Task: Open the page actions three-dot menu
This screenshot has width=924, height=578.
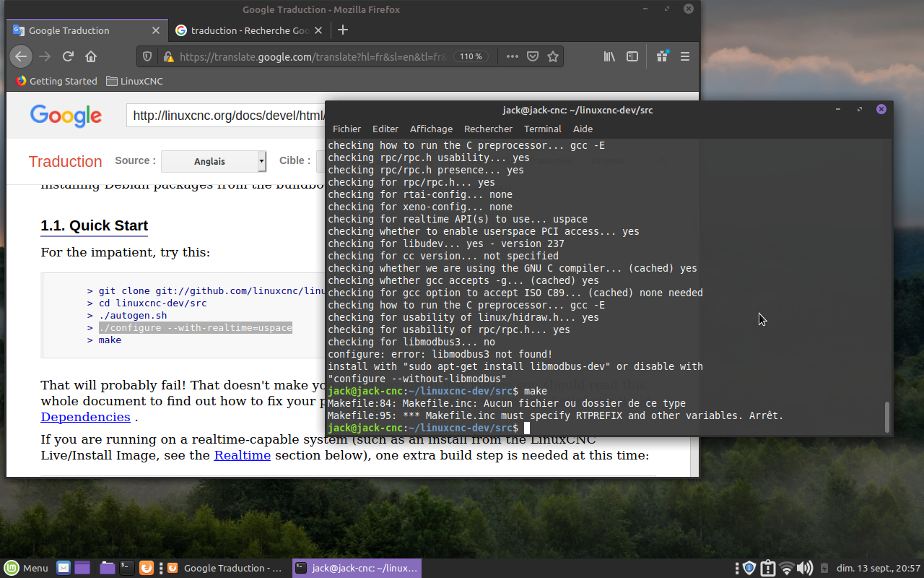Action: pyautogui.click(x=512, y=56)
